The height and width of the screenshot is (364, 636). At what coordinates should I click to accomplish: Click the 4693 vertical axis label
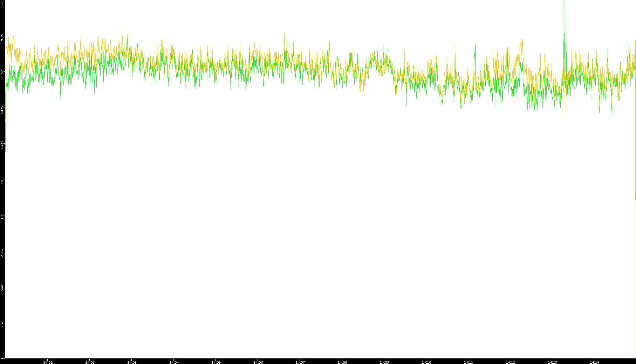[2, 145]
